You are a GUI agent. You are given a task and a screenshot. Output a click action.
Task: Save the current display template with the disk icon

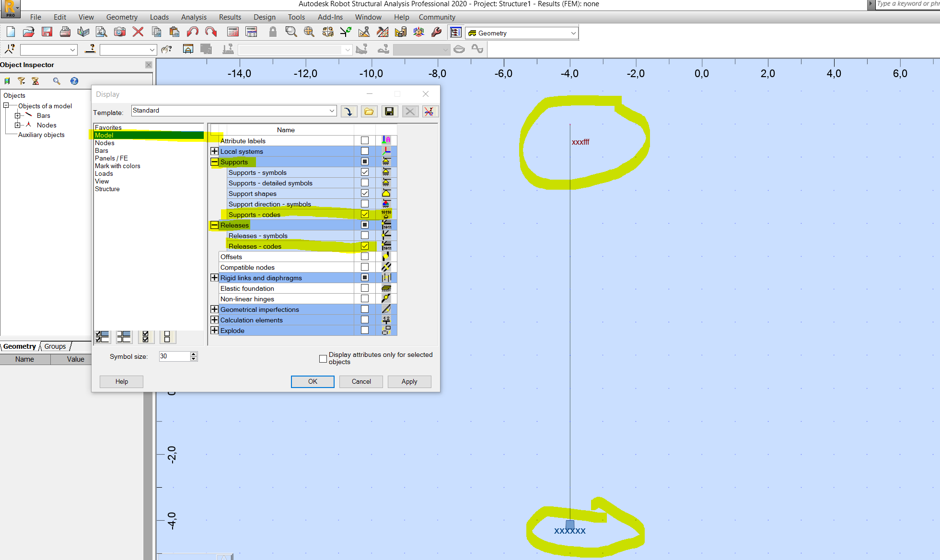[x=390, y=111]
